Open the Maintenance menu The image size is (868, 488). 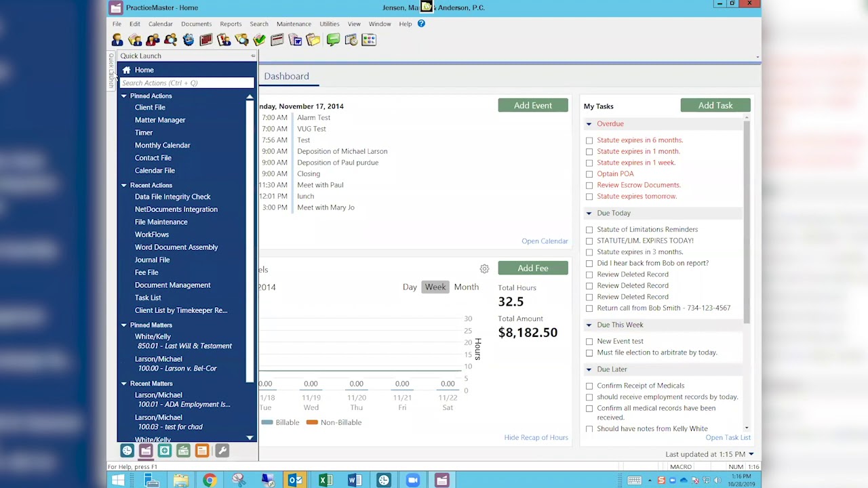[x=294, y=24]
